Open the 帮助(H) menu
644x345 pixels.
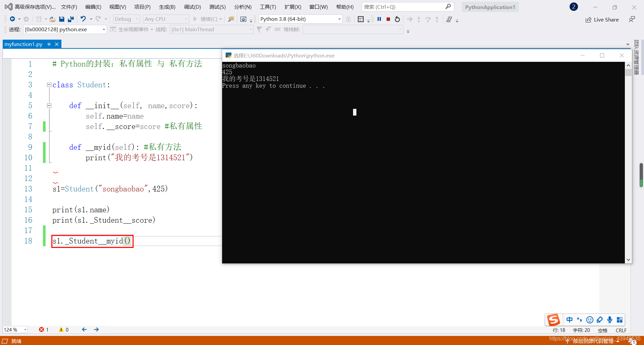pos(345,7)
